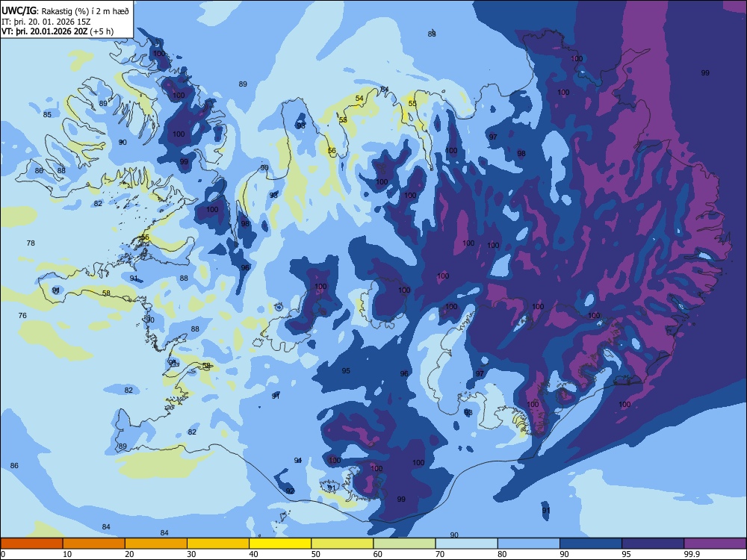The width and height of the screenshot is (747, 560).
Task: Pick the 80–90 medium blue legend swatch
Action: click(x=529, y=544)
